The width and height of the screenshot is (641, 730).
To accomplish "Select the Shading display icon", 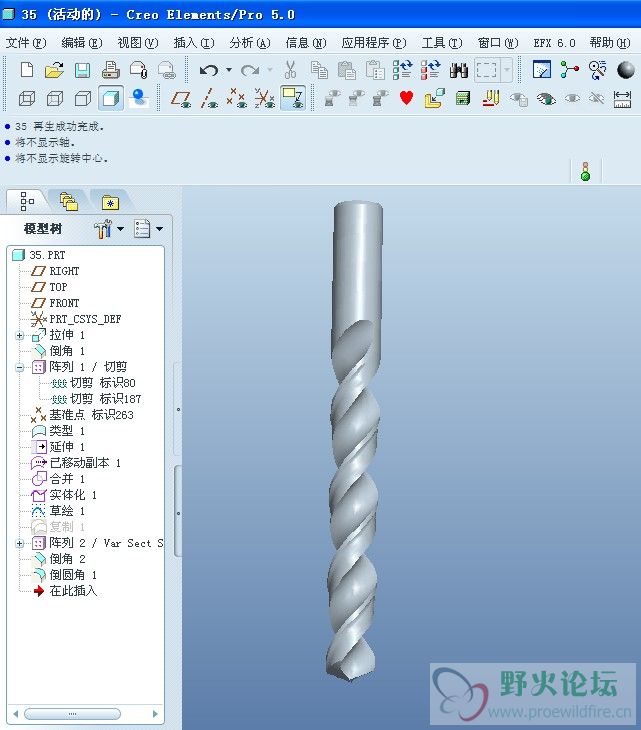I will pos(111,98).
